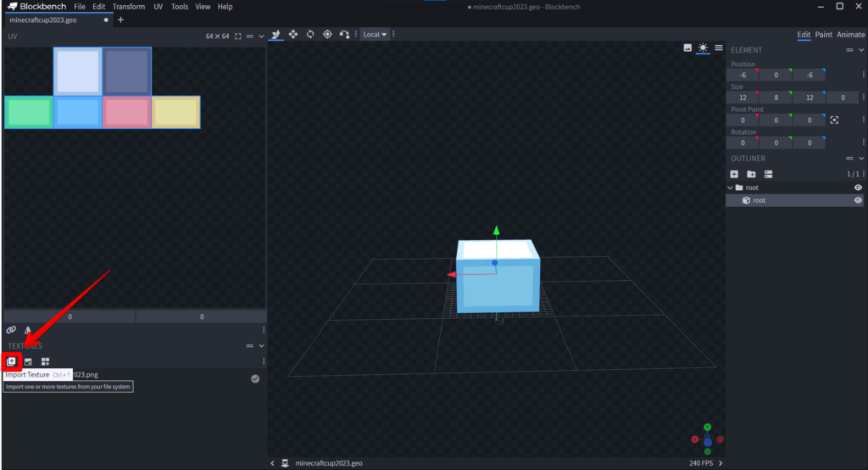
Task: Click the Add Cube icon in Outliner
Action: 734,174
